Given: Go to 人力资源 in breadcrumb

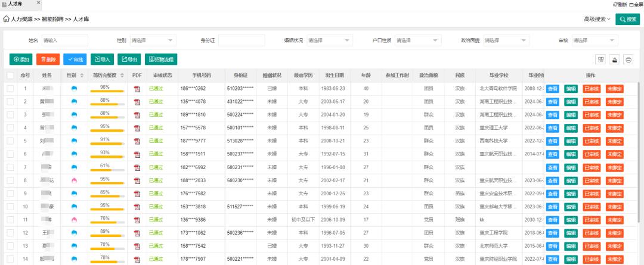Looking at the screenshot, I should click(22, 19).
